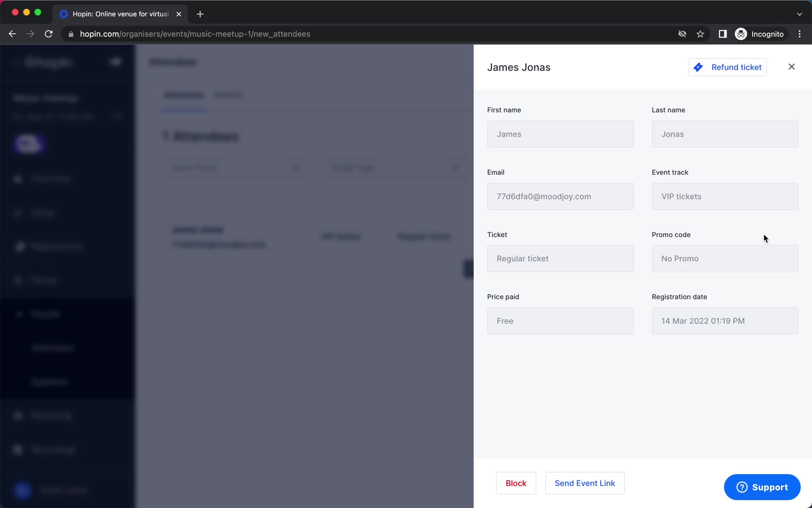The width and height of the screenshot is (812, 508).
Task: Click the Refund ticket button
Action: pos(727,67)
